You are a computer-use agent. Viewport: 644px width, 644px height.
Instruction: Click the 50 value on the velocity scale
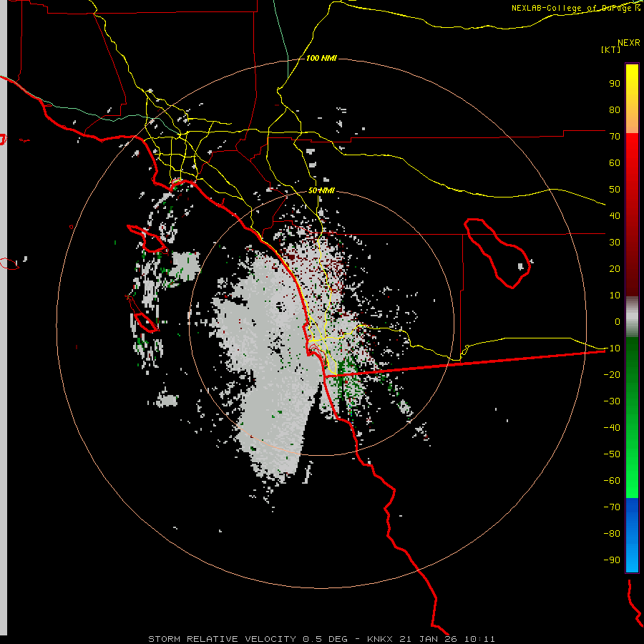(615, 190)
